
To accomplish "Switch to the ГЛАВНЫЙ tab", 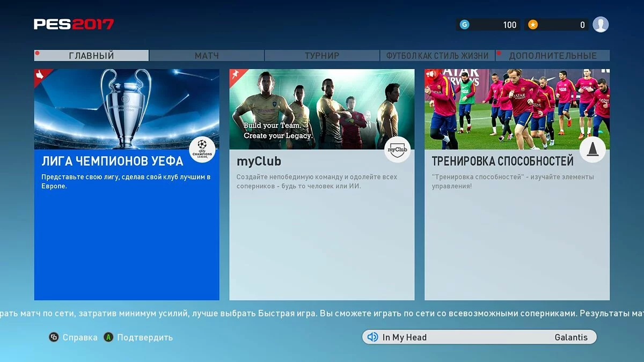I will pyautogui.click(x=92, y=56).
